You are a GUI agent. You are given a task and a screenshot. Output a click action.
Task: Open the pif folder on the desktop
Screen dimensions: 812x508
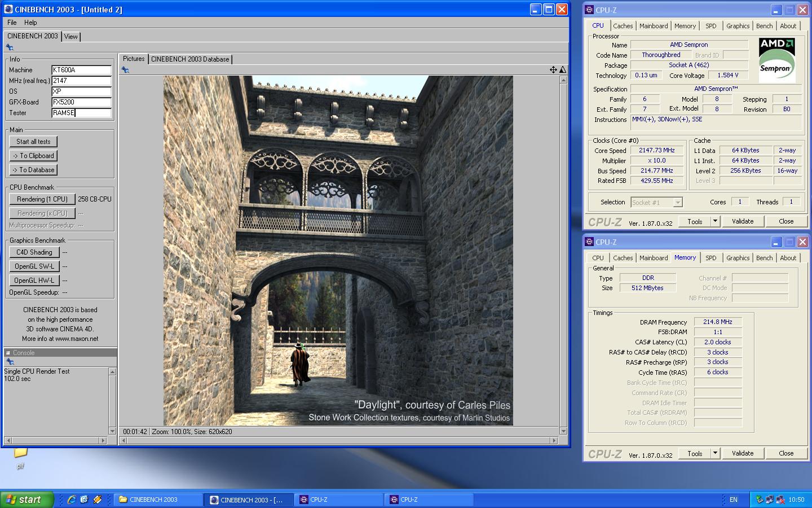click(x=20, y=457)
